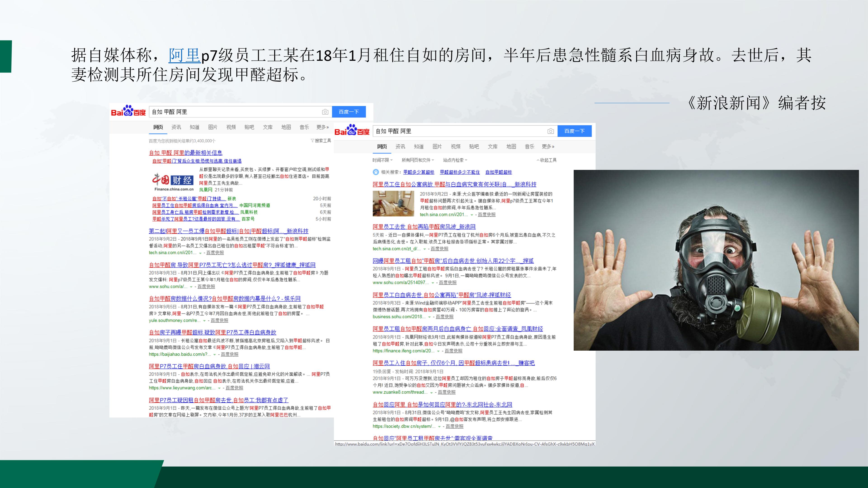Screen dimensions: 868x488
Task: Open the 站点内检索 dropdown
Action: (455, 160)
